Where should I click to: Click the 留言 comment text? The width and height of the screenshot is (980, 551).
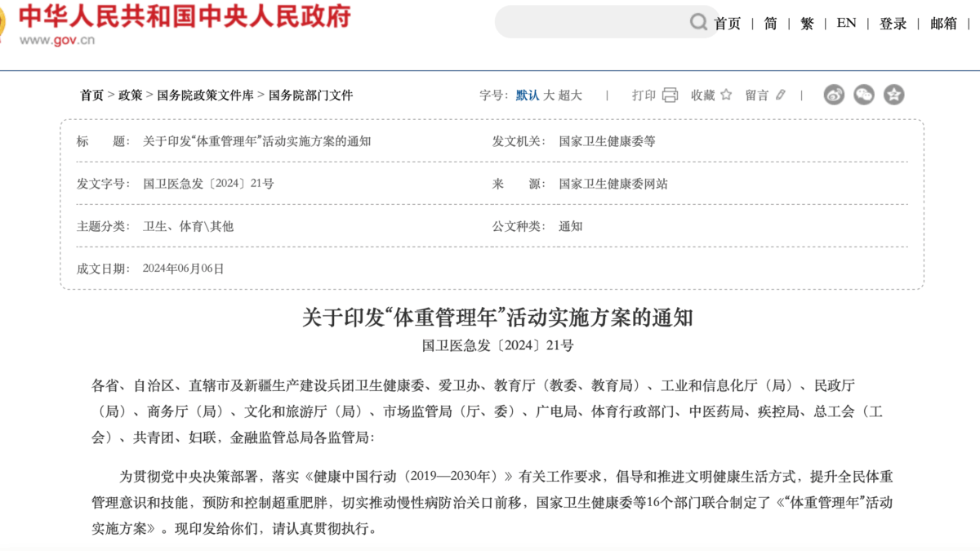(x=757, y=96)
